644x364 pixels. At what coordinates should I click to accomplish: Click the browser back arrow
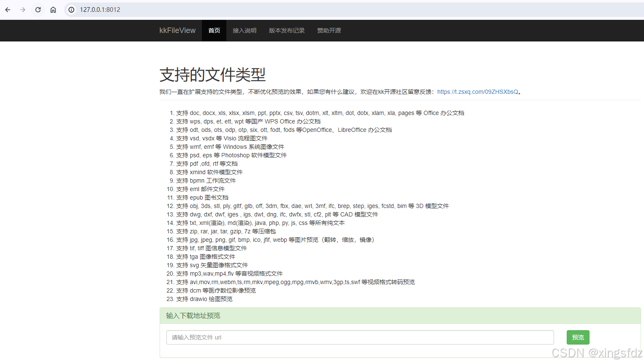pos(8,10)
